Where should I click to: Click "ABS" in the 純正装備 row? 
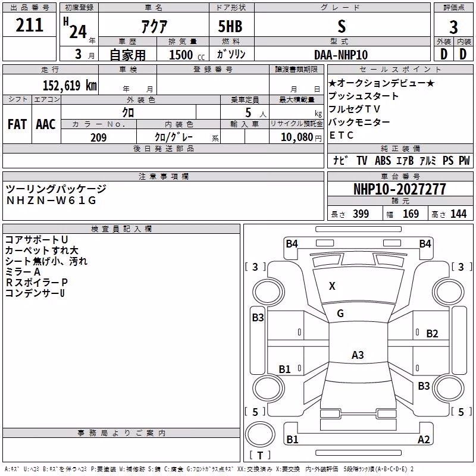(x=383, y=160)
